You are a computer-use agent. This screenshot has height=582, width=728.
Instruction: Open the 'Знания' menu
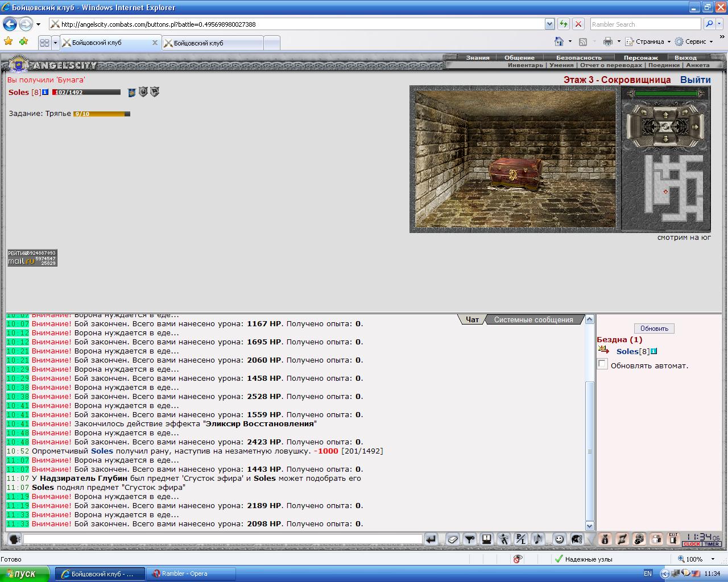click(x=478, y=57)
